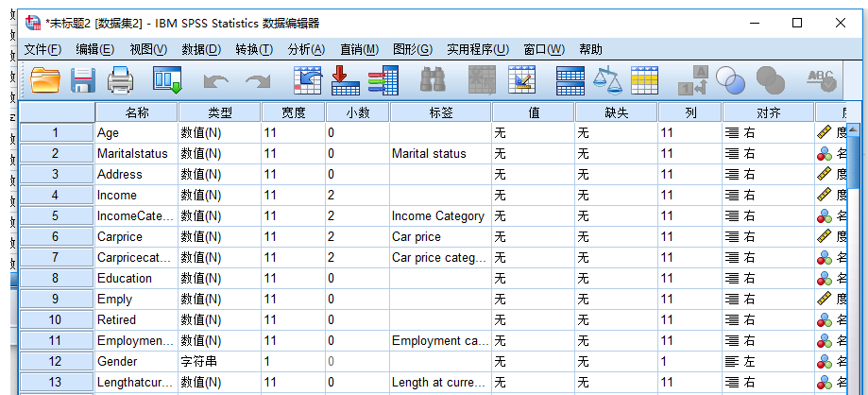The width and height of the screenshot is (868, 395).
Task: Open the 编辑(E) menu
Action: point(94,49)
